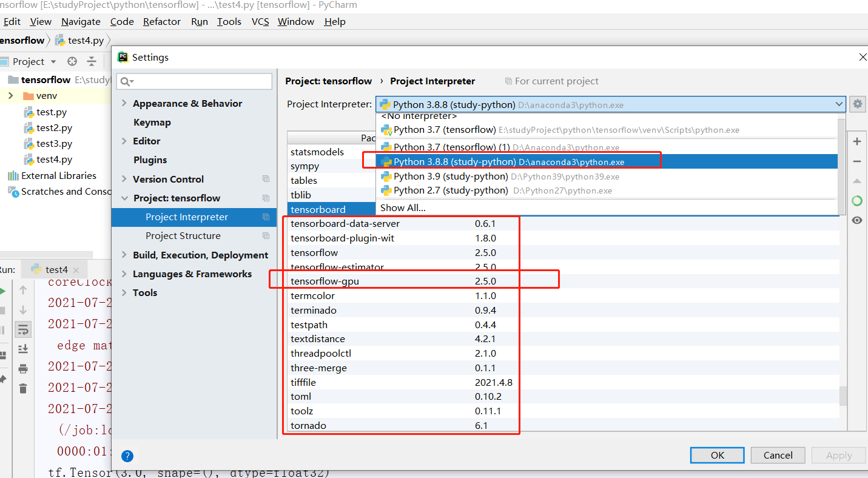
Task: Expand the Editor settings section
Action: pos(124,141)
